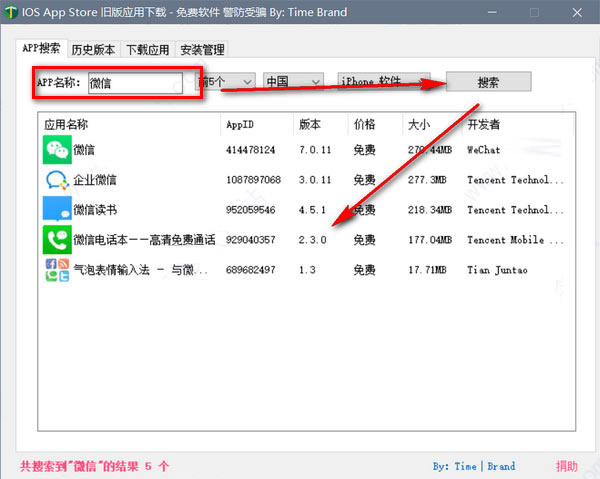Sort by the AppID column header

(x=240, y=125)
